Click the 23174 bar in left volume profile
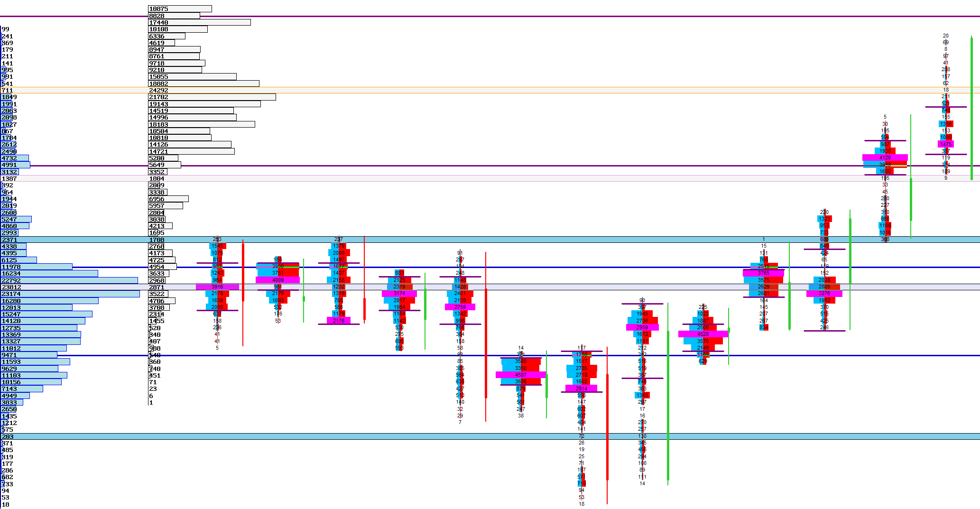The height and width of the screenshot is (509, 980). [70, 294]
